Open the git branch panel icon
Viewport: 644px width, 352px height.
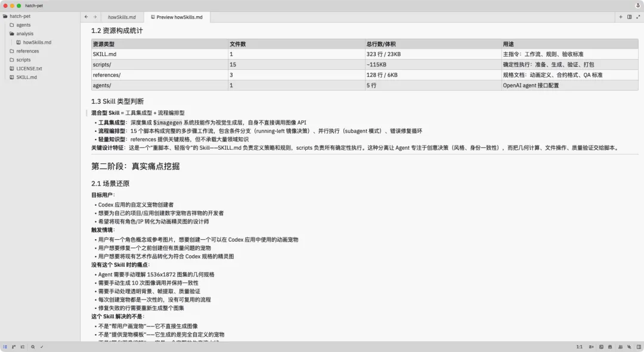click(x=14, y=347)
